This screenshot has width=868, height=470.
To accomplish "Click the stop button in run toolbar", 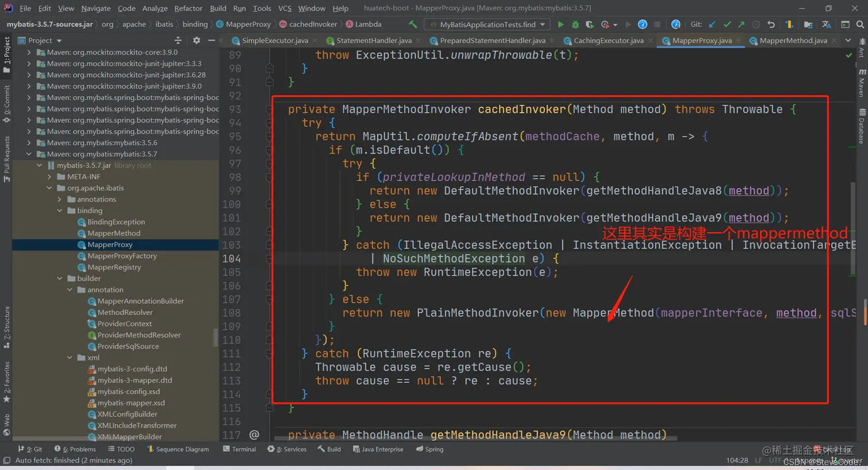I will pos(657,24).
